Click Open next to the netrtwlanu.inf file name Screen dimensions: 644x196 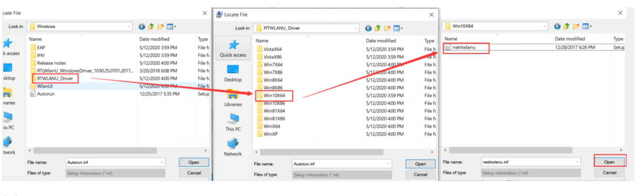[609, 162]
